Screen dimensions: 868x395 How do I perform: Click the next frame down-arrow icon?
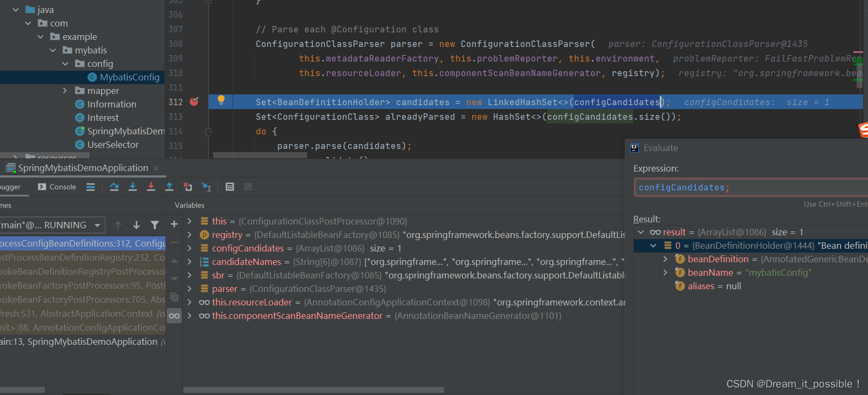click(136, 225)
